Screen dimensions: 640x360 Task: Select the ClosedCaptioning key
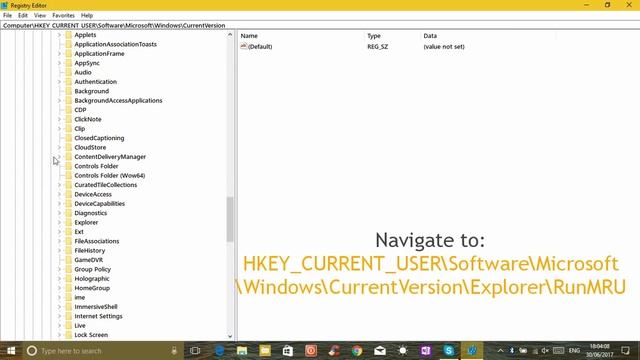pos(99,138)
